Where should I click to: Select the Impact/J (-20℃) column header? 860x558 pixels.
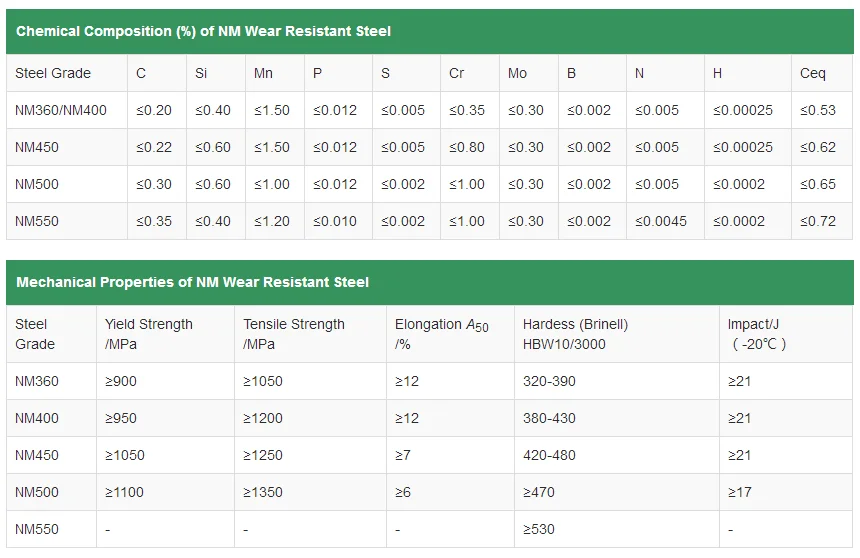pos(757,334)
